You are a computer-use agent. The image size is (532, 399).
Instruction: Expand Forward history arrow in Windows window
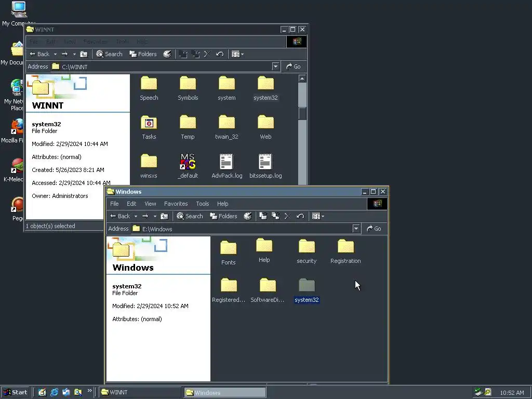click(x=155, y=216)
